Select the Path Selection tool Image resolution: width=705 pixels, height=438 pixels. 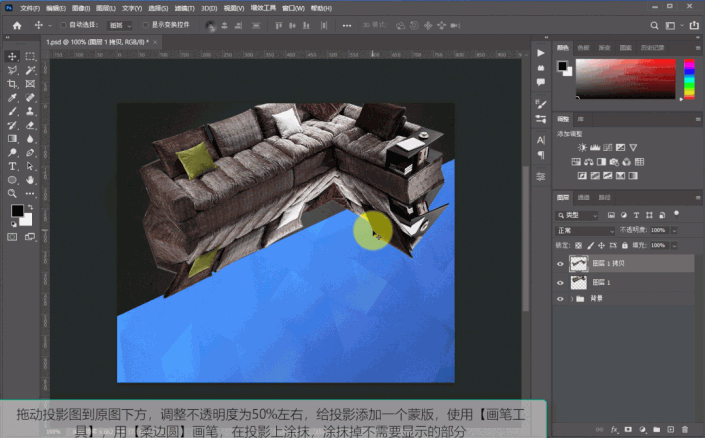coord(30,166)
